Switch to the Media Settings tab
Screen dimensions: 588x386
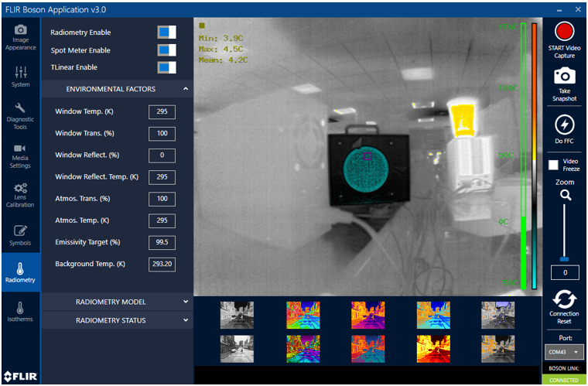pyautogui.click(x=21, y=154)
